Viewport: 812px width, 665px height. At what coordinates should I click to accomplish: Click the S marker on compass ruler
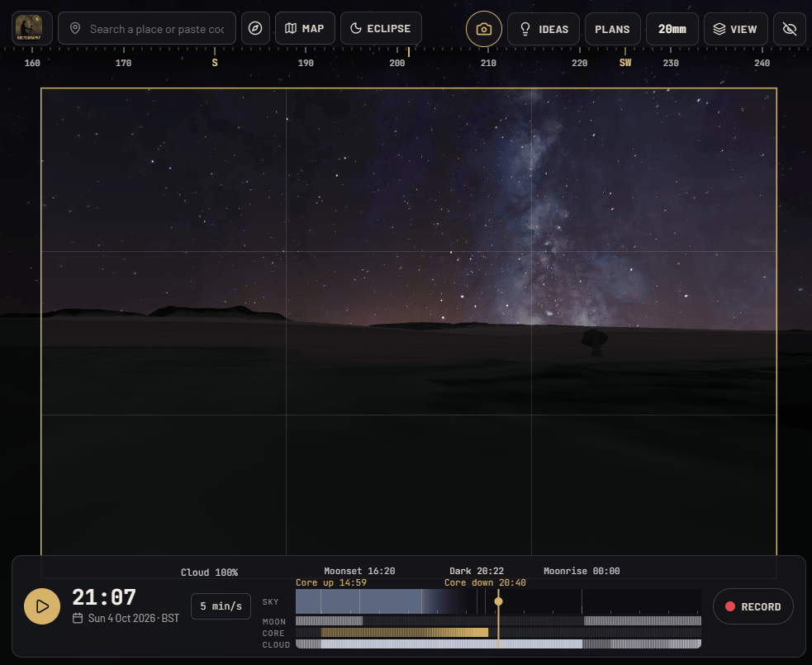click(x=215, y=63)
